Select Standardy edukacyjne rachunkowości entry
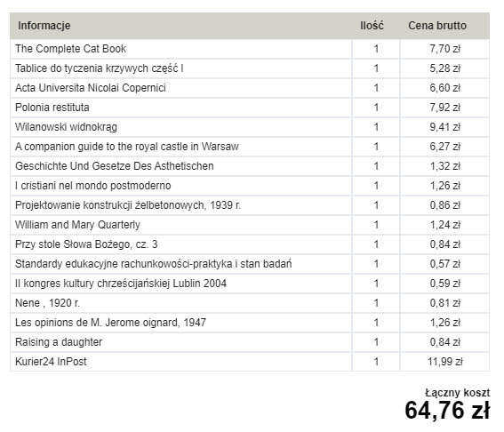 (250, 264)
